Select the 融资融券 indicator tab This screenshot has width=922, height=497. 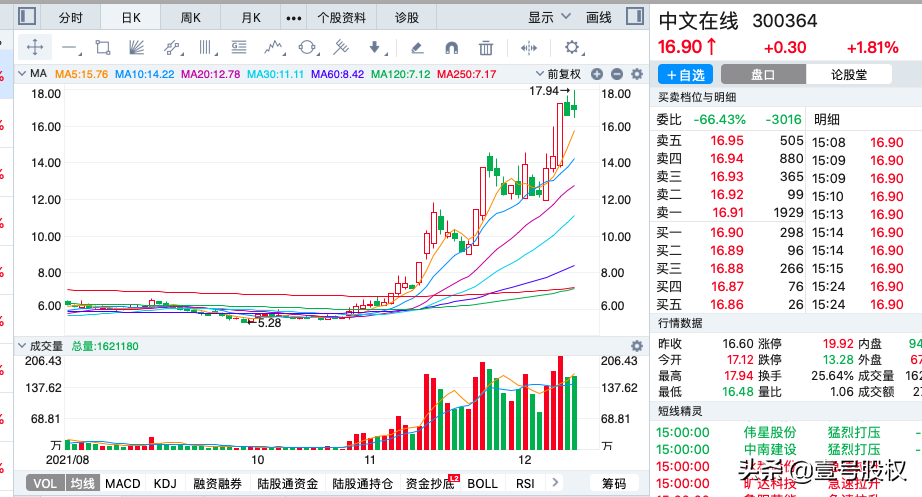tap(218, 483)
